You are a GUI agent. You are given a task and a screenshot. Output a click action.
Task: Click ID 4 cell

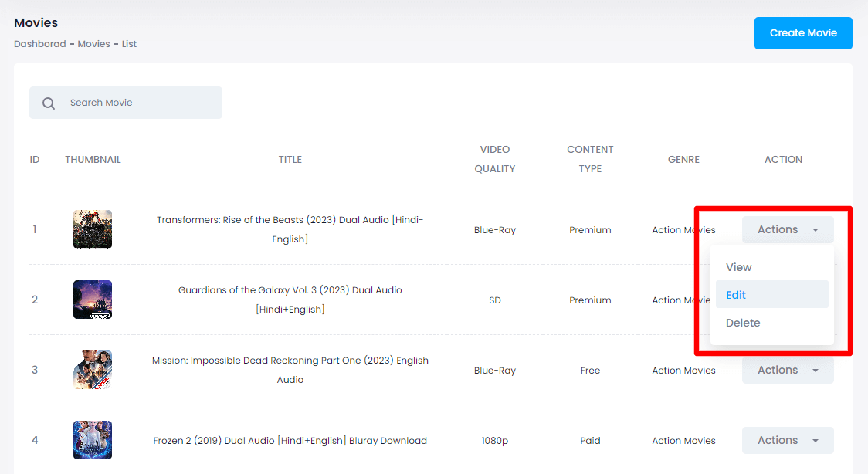coord(34,440)
